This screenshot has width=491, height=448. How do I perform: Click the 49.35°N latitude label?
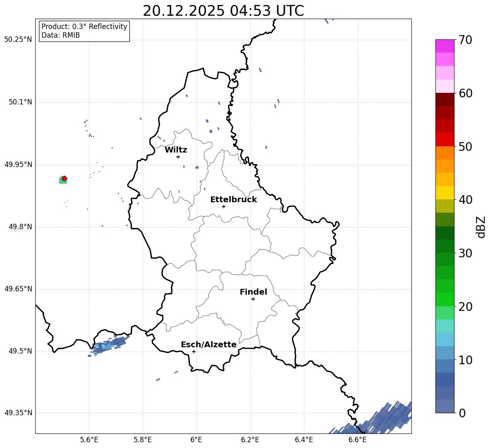tap(18, 413)
